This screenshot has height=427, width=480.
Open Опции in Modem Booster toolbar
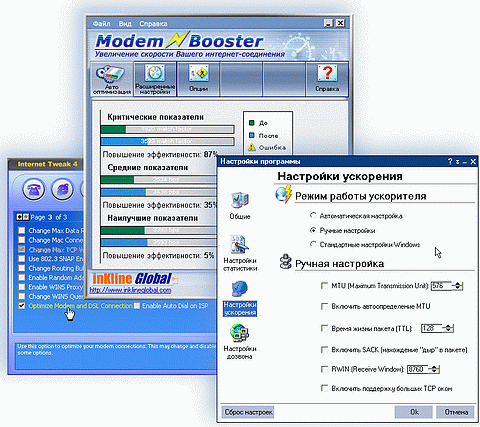[x=198, y=79]
